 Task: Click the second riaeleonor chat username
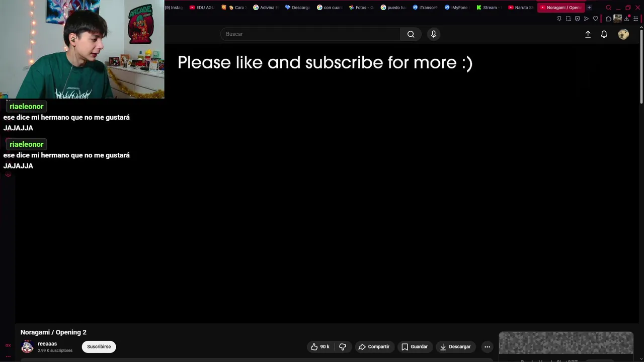26,144
